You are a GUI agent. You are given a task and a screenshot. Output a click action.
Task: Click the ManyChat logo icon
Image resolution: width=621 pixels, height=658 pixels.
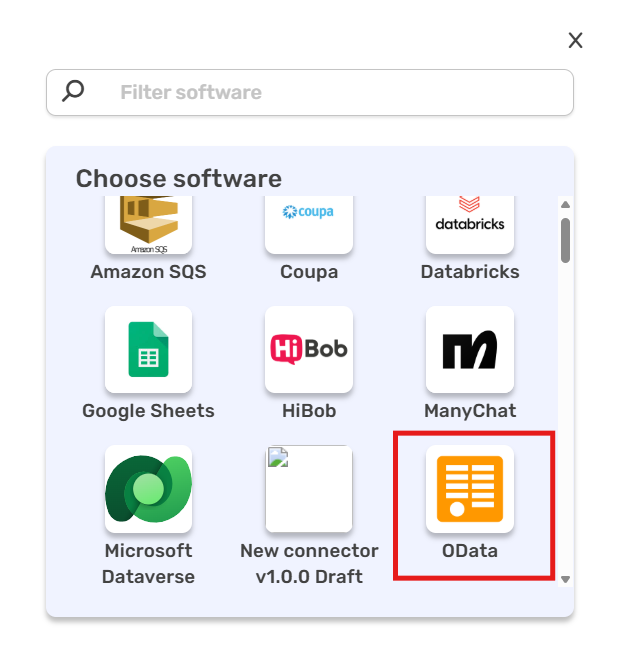469,349
